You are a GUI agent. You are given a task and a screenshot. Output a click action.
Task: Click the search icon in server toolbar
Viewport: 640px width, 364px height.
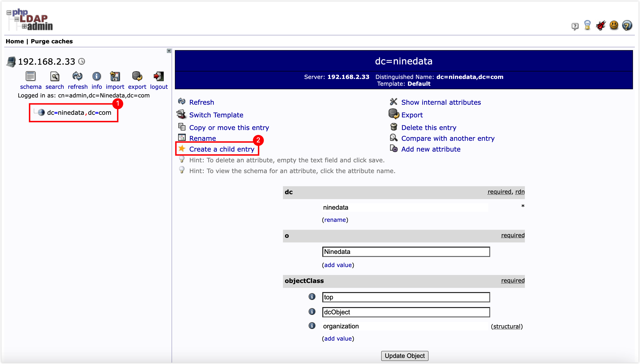(55, 76)
